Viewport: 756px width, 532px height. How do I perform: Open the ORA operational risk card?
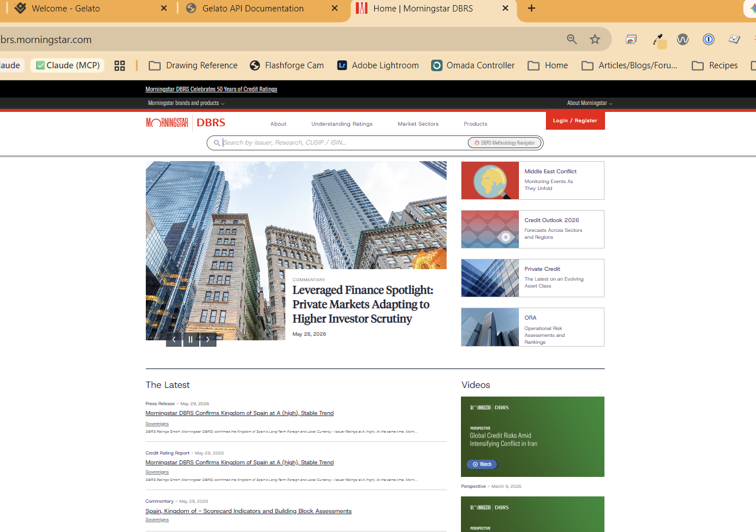[x=533, y=327]
